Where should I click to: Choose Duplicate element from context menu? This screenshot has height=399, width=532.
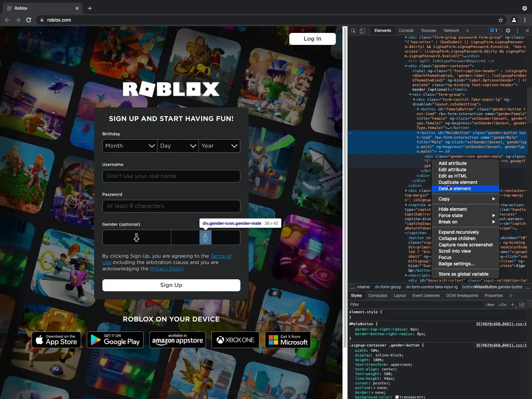(465, 182)
